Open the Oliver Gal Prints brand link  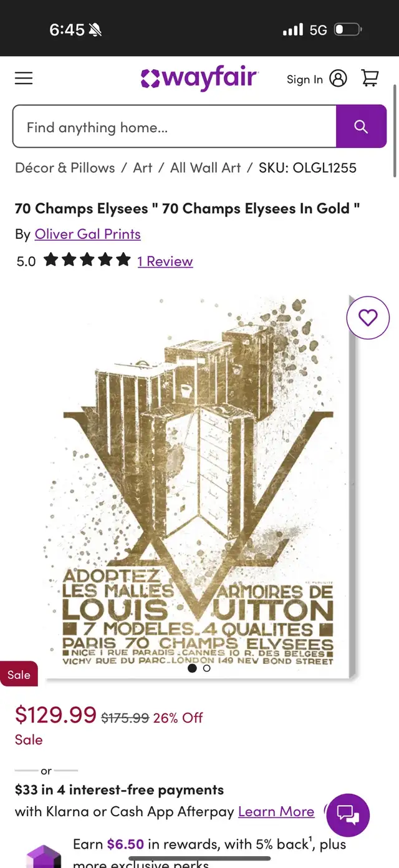[88, 234]
